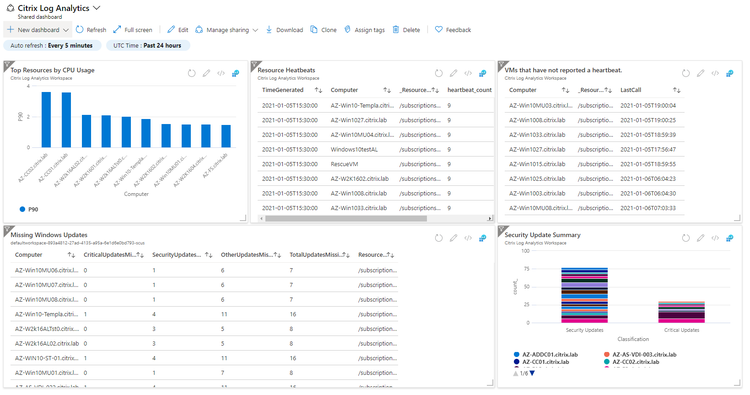Refresh the VMs not reported heartbeat tile

pos(686,73)
